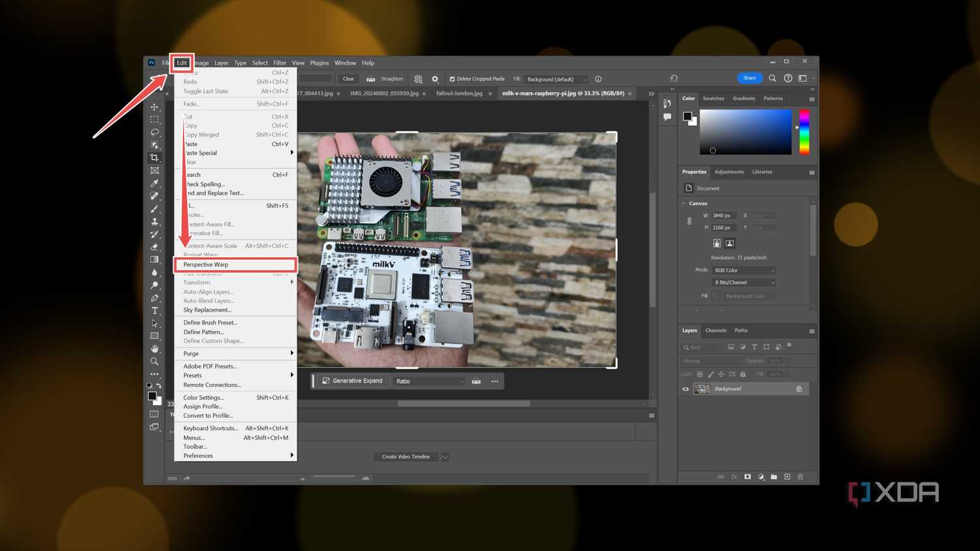Viewport: 980px width, 551px height.
Task: Click the Share button
Action: pyautogui.click(x=749, y=78)
